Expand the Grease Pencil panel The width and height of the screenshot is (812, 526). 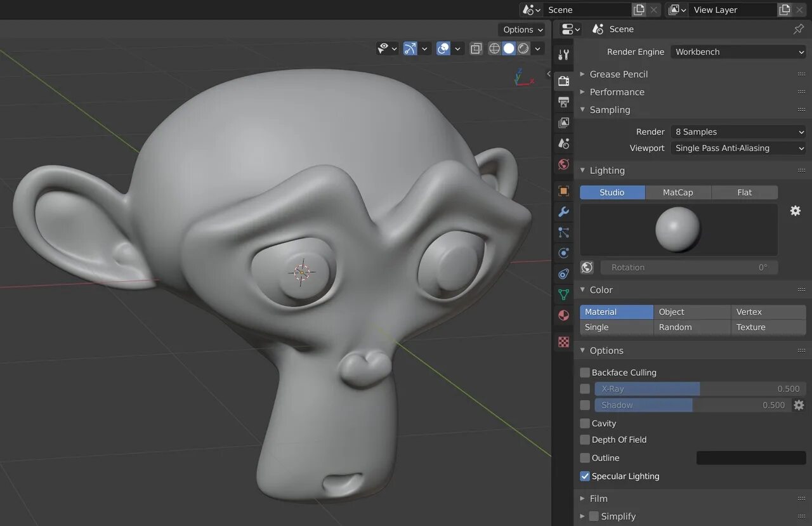[x=619, y=74]
